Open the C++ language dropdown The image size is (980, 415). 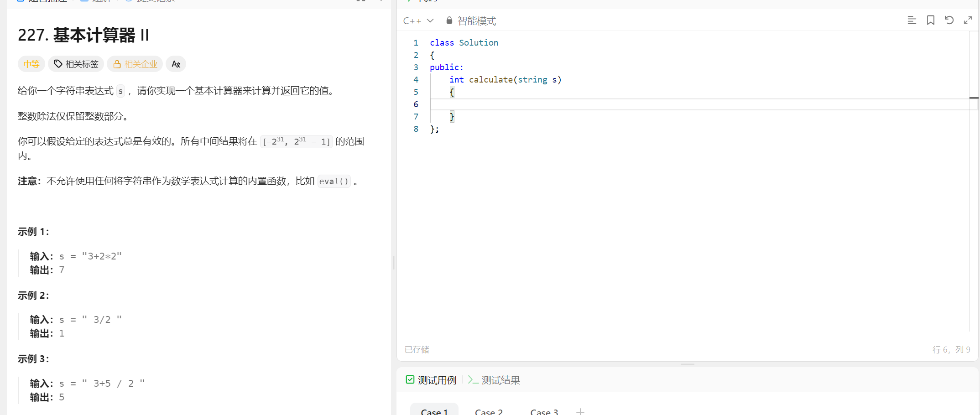[418, 21]
